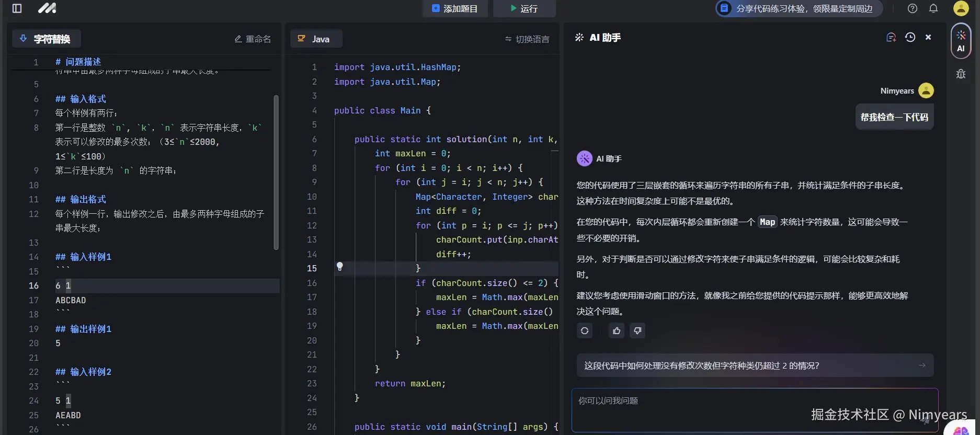Image resolution: width=980 pixels, height=435 pixels.
Task: Click the lightbulb hint on line 15
Action: pos(339,267)
